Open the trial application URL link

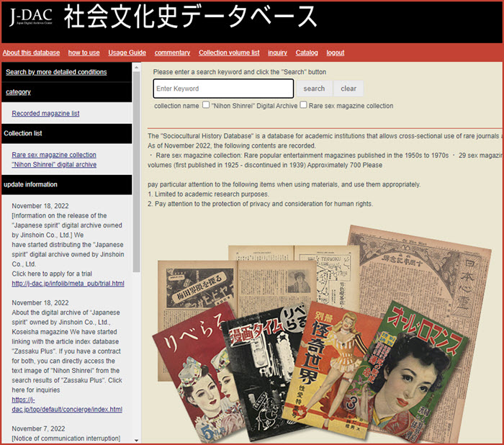pos(68,283)
